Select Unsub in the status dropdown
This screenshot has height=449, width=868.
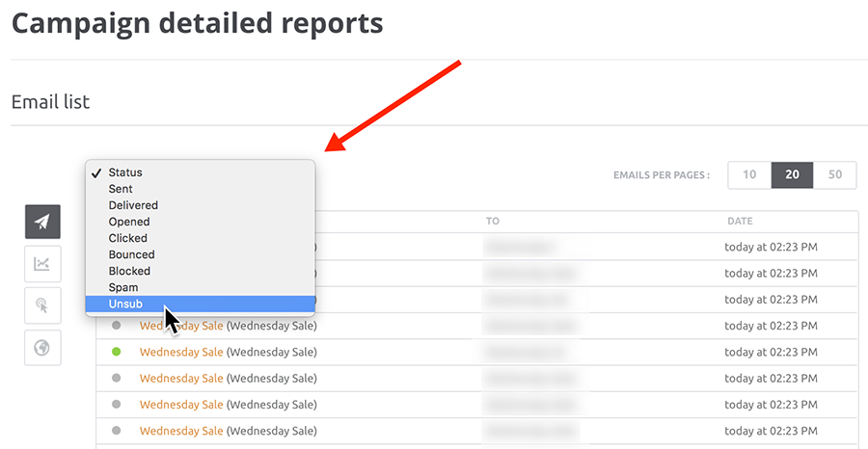pos(200,304)
